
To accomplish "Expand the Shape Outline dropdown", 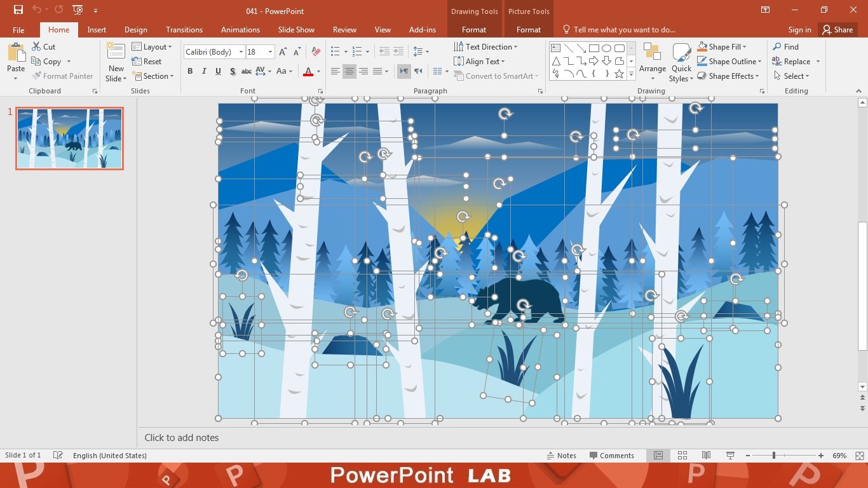I will coord(729,62).
